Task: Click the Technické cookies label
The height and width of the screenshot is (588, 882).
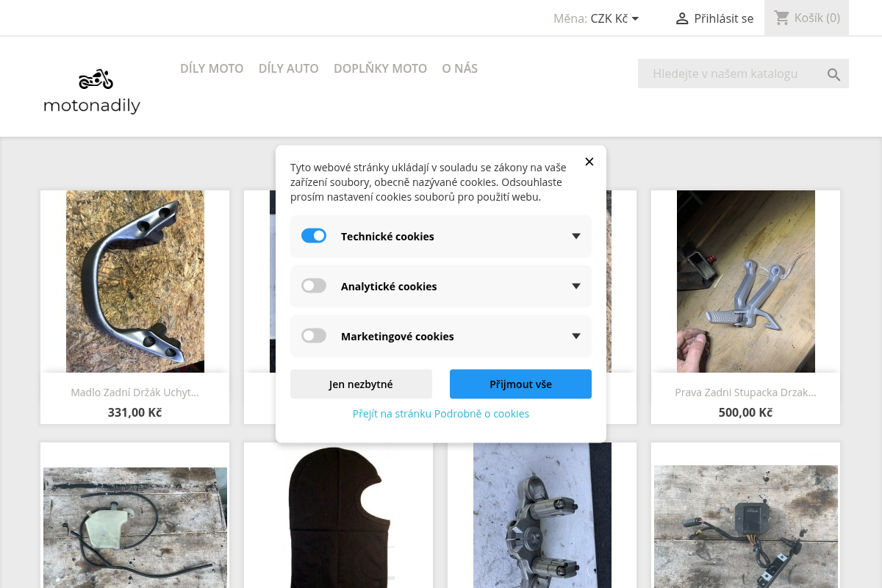Action: tap(387, 237)
